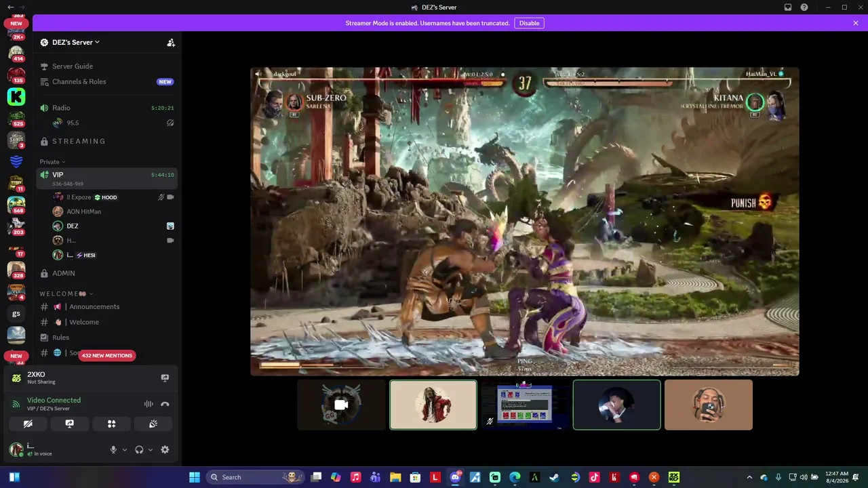
Task: Open the help icon in title bar
Action: [804, 7]
